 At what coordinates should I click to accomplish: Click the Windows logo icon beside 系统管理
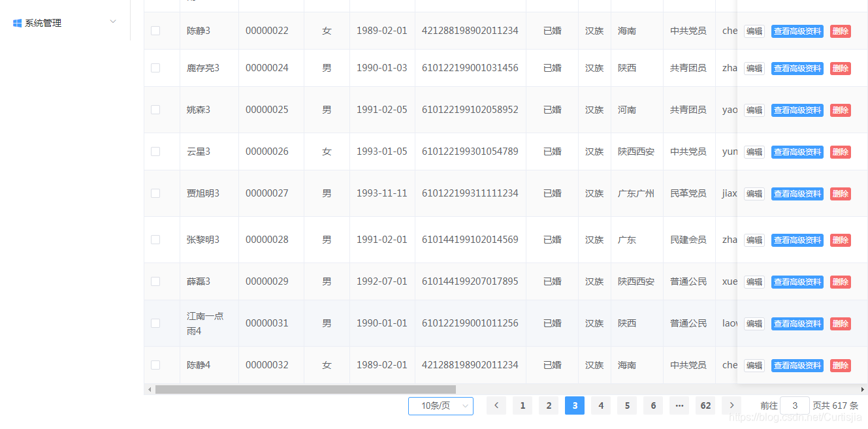pyautogui.click(x=18, y=23)
